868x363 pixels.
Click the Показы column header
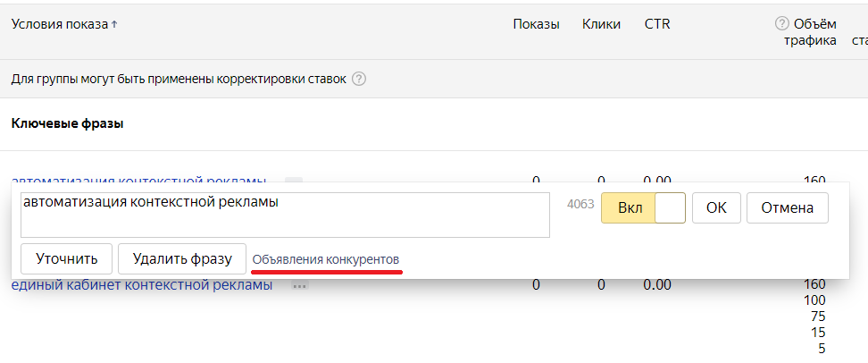(x=536, y=24)
